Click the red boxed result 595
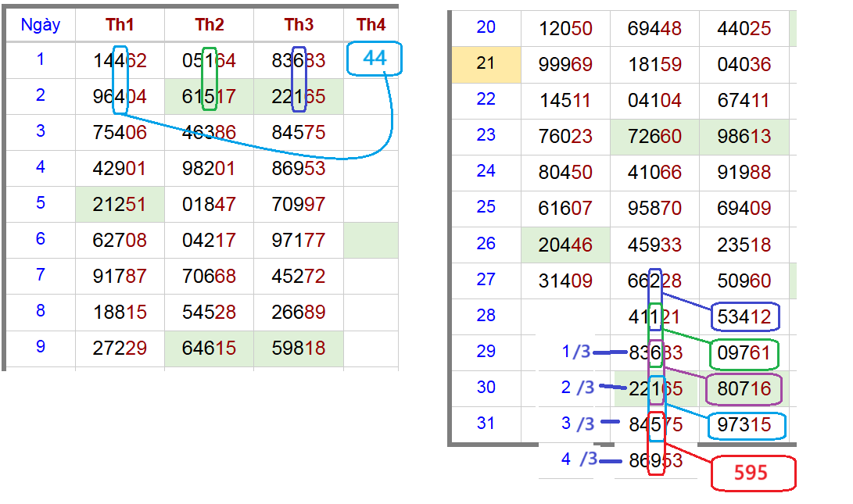 (751, 473)
